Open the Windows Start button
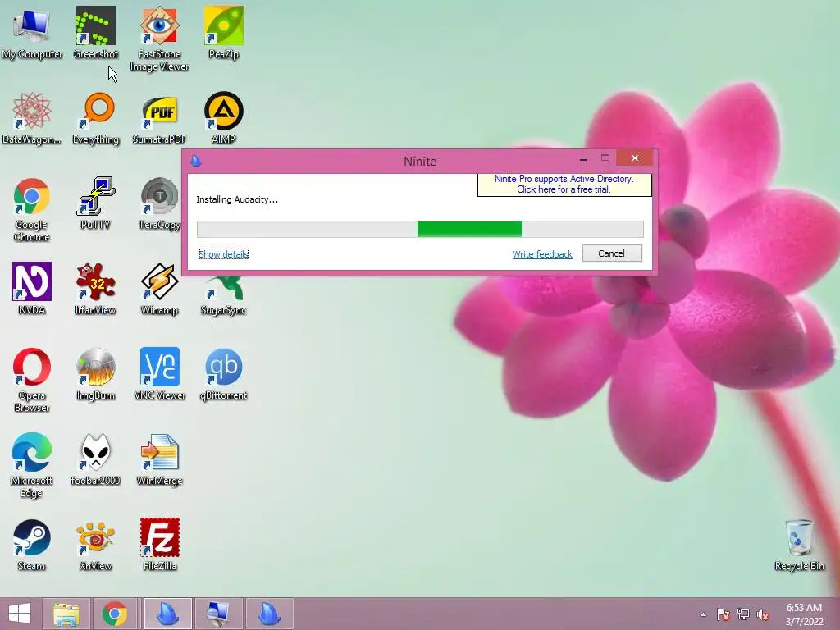Viewport: 840px width, 630px height. click(x=20, y=614)
